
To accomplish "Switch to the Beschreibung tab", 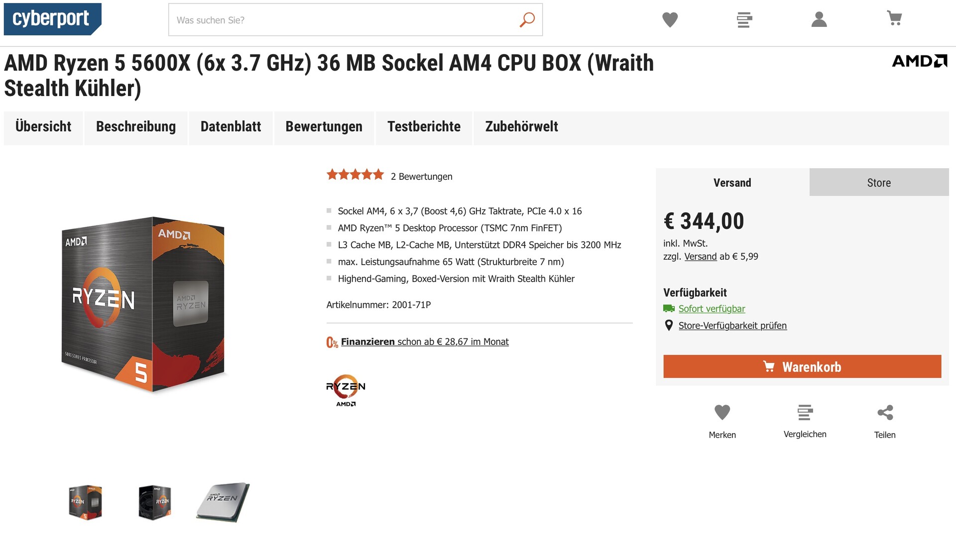I will click(136, 127).
